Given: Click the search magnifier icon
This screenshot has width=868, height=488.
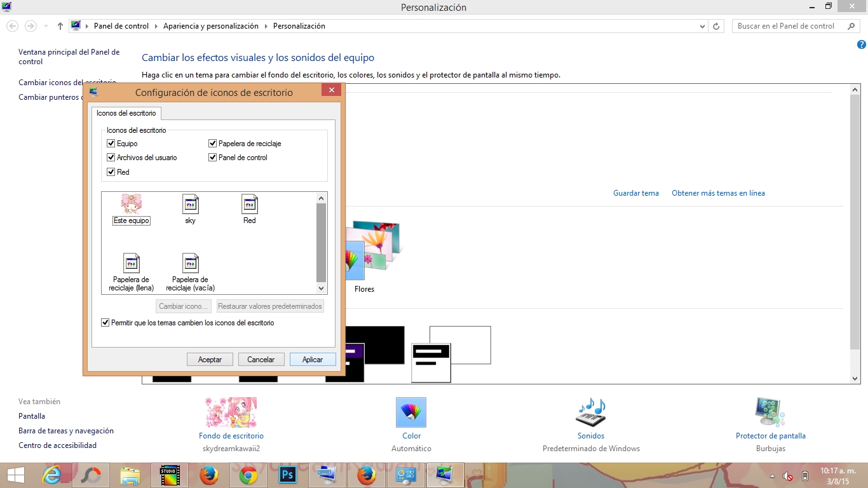Looking at the screenshot, I should point(851,26).
